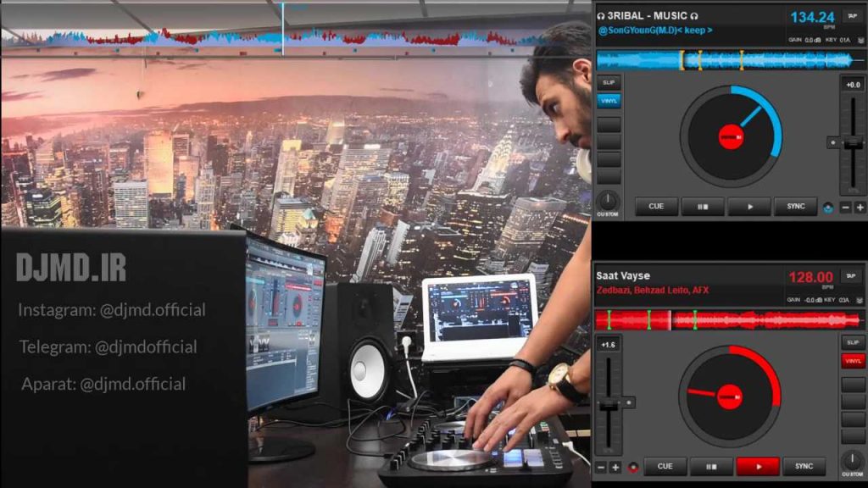Click the blank pad just above blue CUSTOM knob
Image resolution: width=868 pixels, height=488 pixels.
tap(609, 176)
